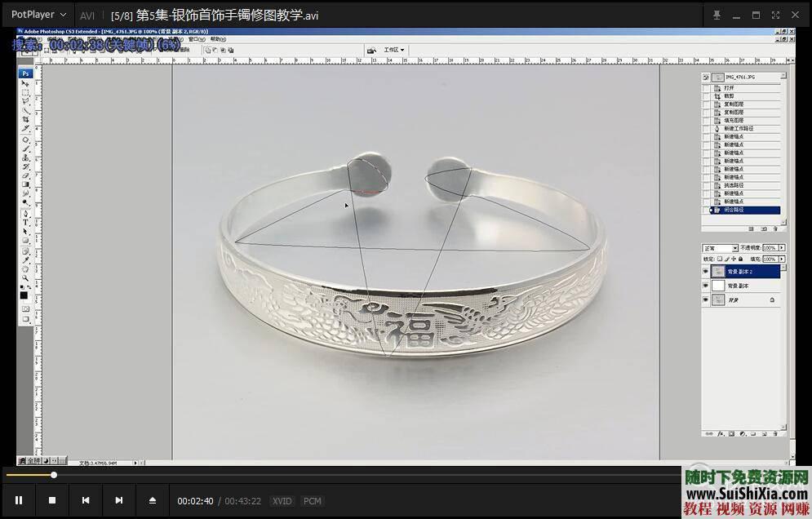Select the Type (T) tool in Photoshop toolbox
Viewport: 812px width, 519px height.
click(25, 222)
